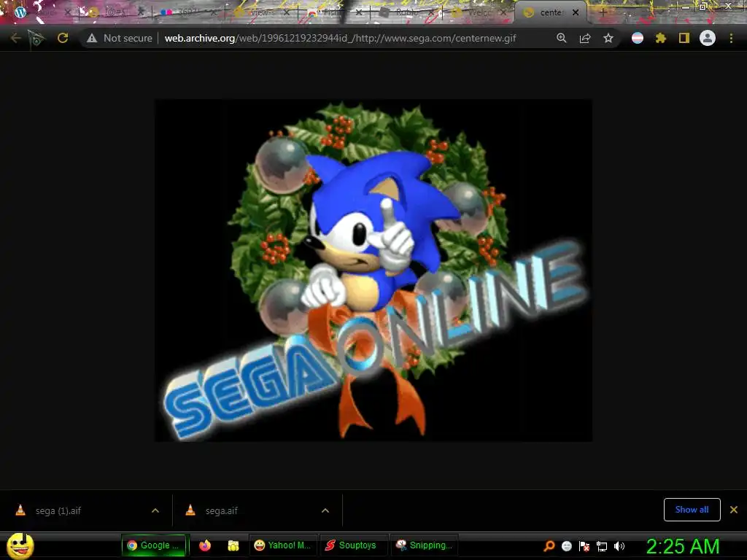Switch to the Welcome tab
The width and height of the screenshot is (747, 560).
pos(479,12)
